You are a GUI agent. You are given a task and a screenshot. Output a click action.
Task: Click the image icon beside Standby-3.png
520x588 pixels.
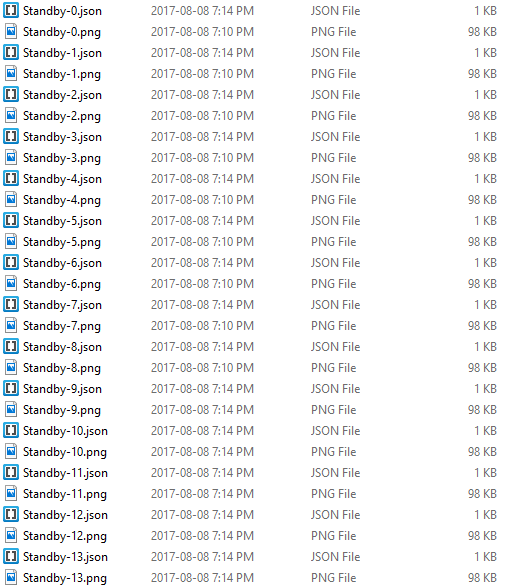pyautogui.click(x=11, y=158)
